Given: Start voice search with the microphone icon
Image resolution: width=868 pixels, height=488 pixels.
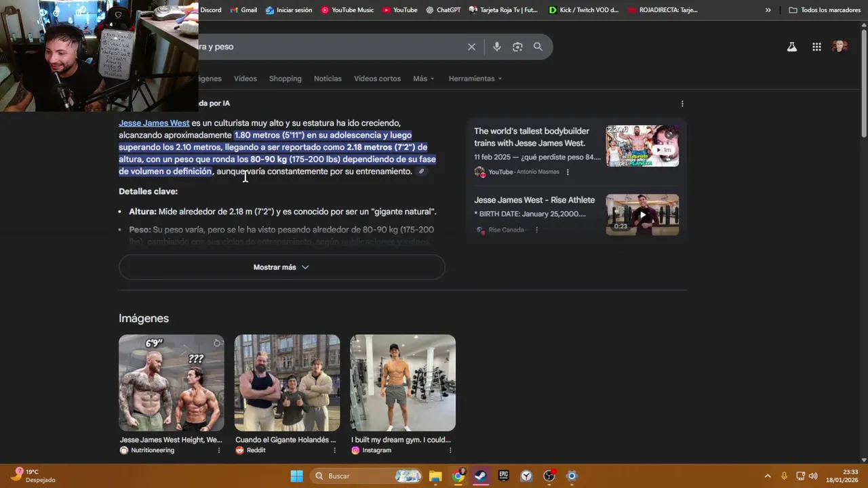Looking at the screenshot, I should click(497, 47).
